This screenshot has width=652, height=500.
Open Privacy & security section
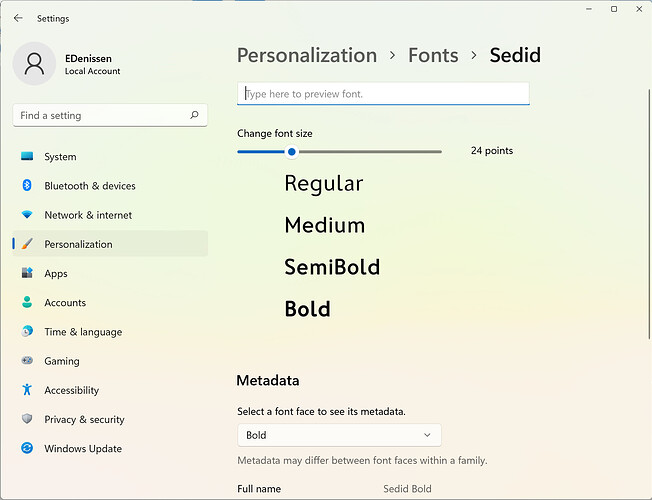click(84, 420)
